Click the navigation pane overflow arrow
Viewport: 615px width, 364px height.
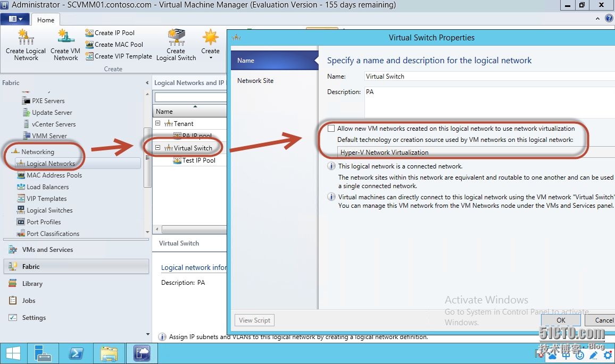pos(147,334)
